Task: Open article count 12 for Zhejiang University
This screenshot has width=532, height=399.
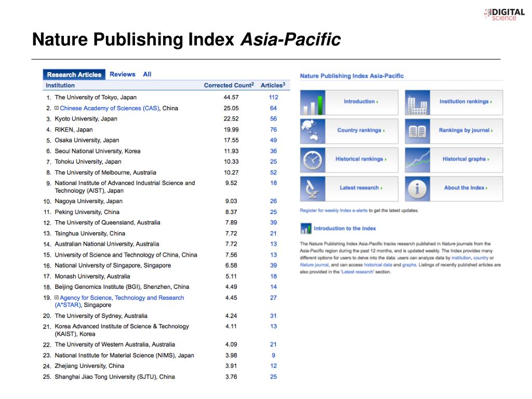Action: [273, 366]
